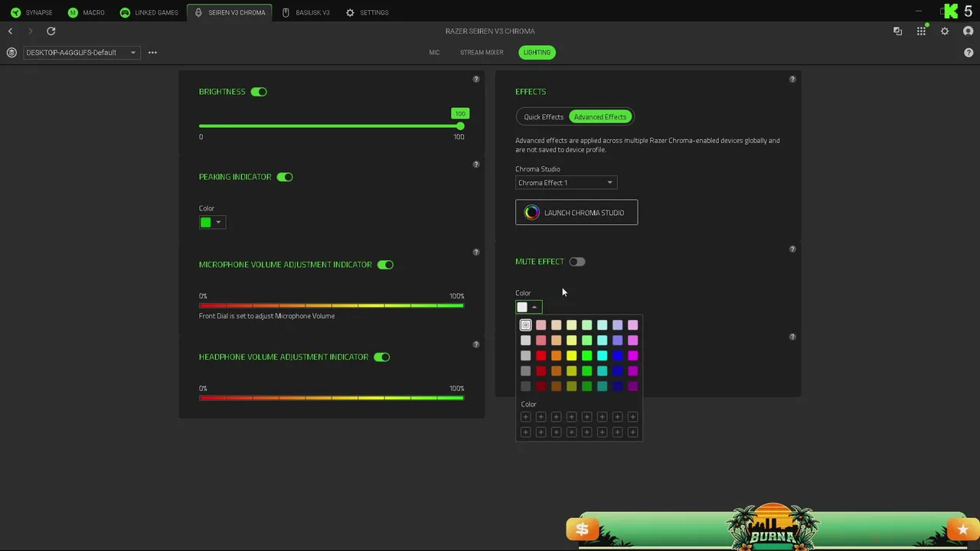Go back using the back arrow
The width and height of the screenshot is (980, 551).
point(10,31)
